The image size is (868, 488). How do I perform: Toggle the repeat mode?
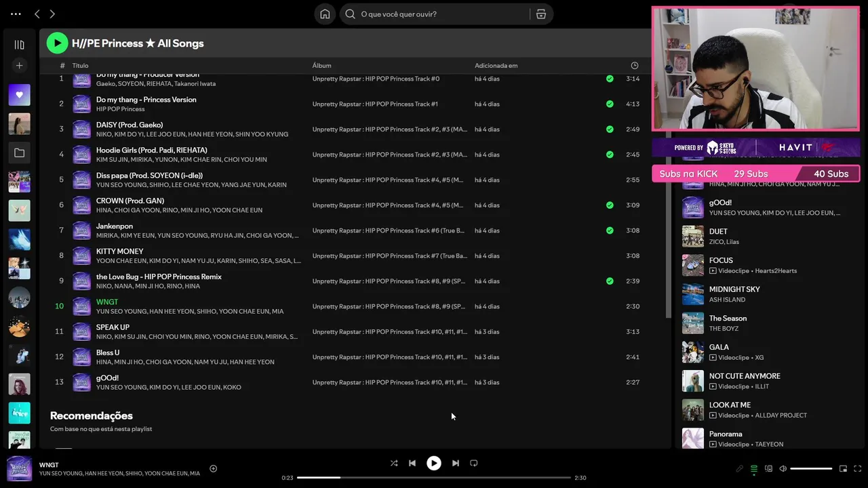(474, 463)
